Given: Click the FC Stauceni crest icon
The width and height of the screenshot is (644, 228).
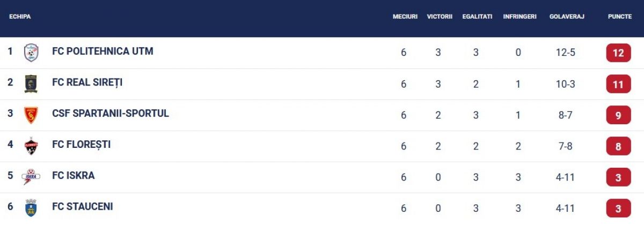Looking at the screenshot, I should point(31,208).
